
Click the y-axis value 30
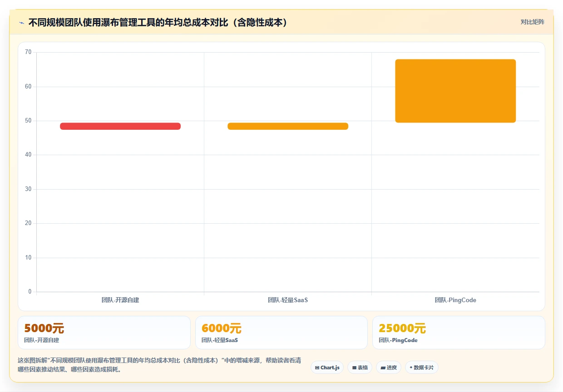click(28, 189)
